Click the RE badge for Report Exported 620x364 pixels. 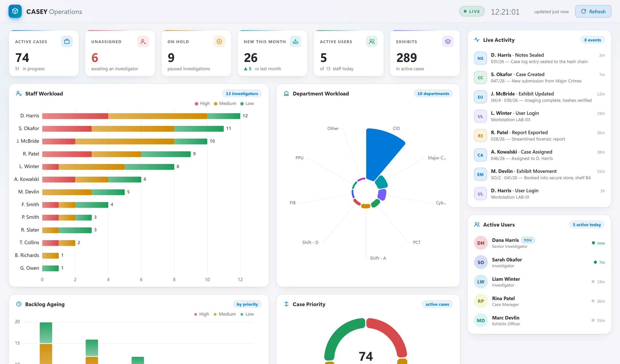point(481,136)
